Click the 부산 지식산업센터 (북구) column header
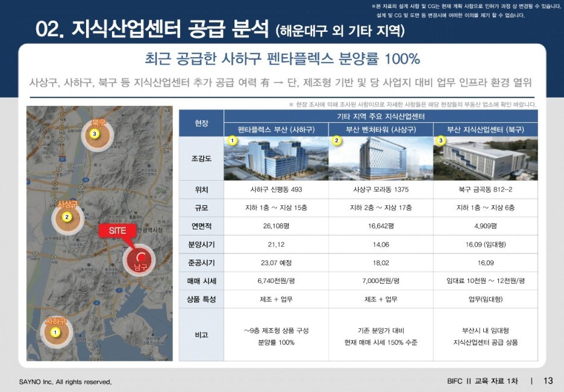 pyautogui.click(x=486, y=129)
